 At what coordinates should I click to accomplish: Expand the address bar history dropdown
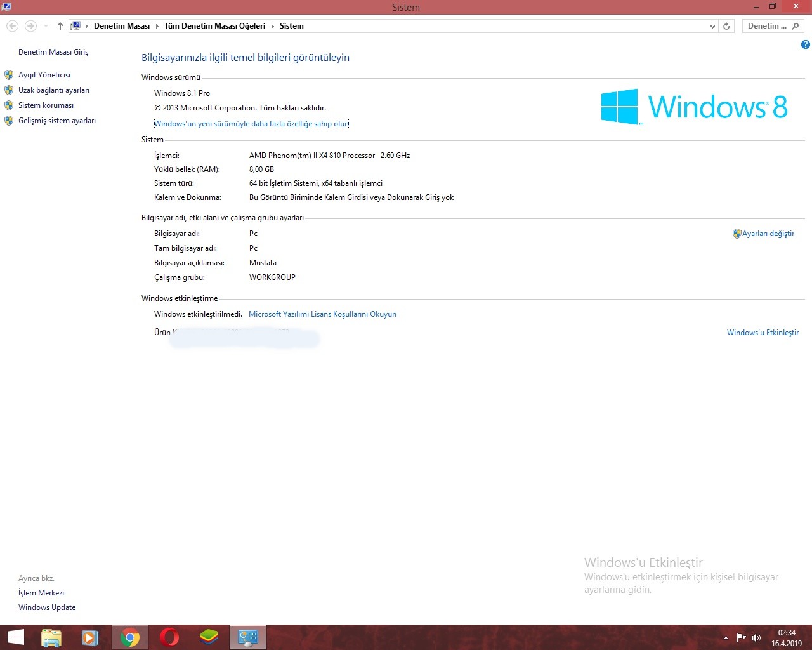point(712,26)
